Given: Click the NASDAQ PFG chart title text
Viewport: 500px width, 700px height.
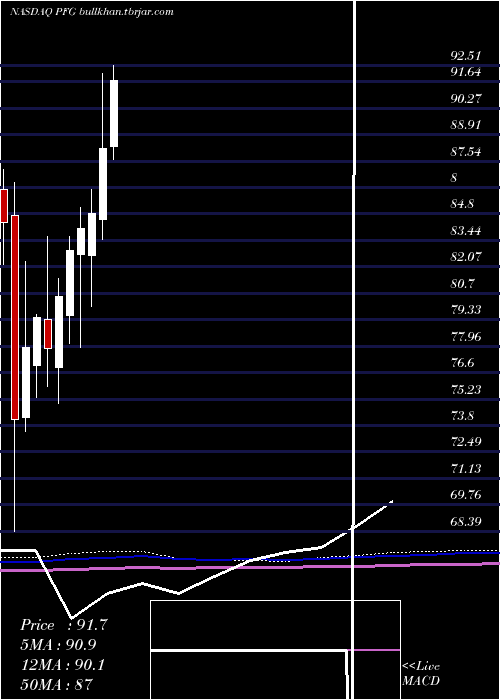Looking at the screenshot, I should pos(92,12).
